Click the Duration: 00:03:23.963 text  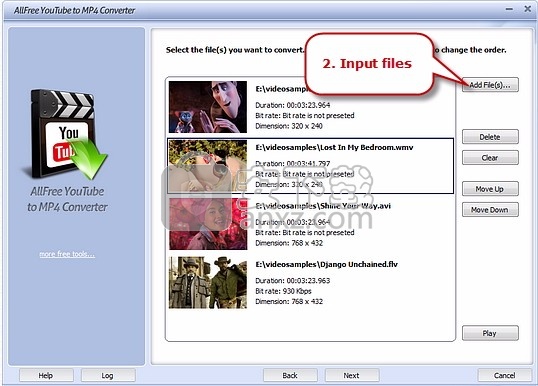click(293, 281)
